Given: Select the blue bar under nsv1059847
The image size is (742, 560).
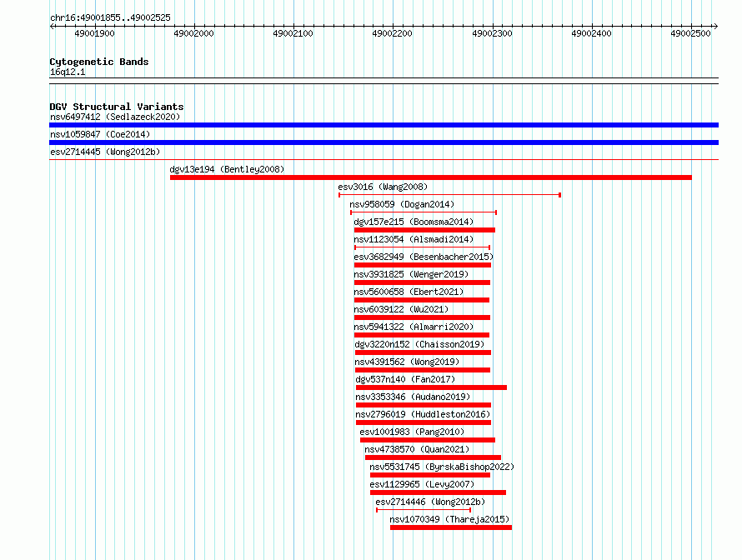Looking at the screenshot, I should tap(384, 142).
